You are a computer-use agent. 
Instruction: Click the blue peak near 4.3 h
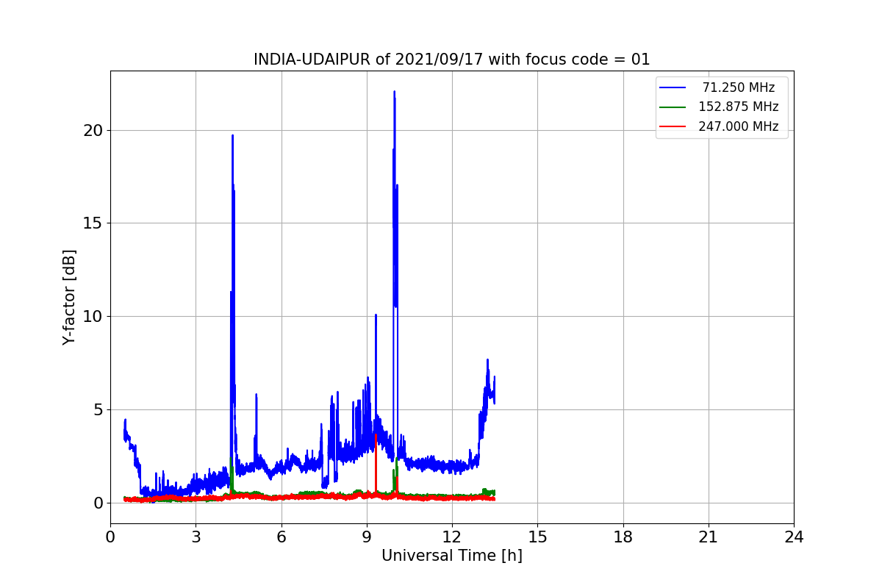232,137
